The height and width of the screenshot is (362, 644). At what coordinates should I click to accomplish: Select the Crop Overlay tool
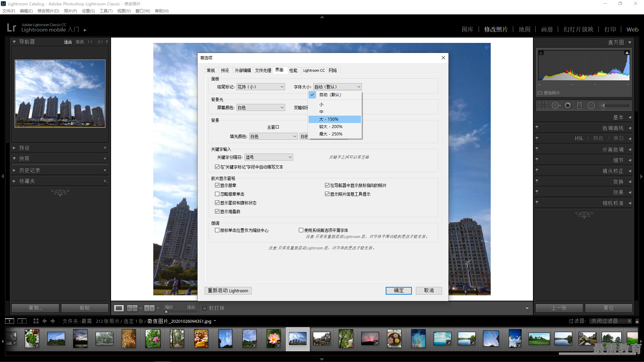pyautogui.click(x=543, y=106)
